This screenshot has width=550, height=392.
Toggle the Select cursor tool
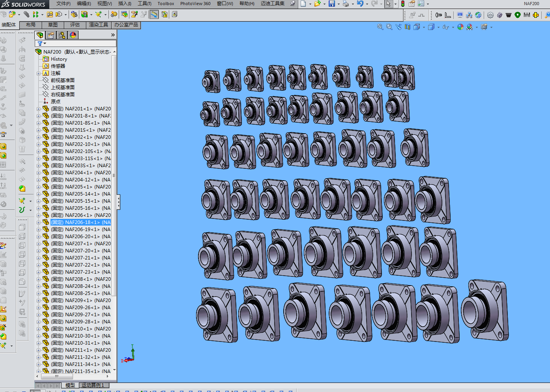(388, 4)
